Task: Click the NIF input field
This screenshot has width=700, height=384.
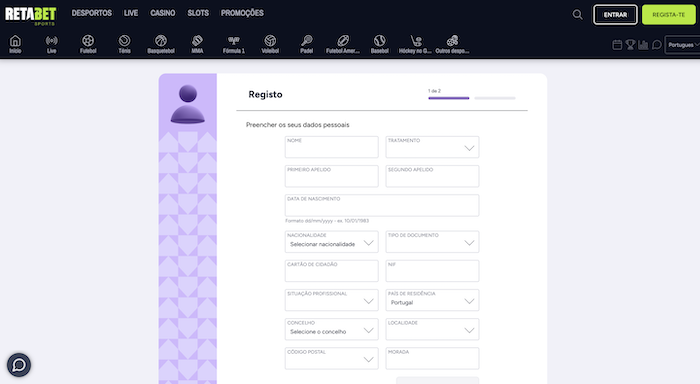Action: 432,271
